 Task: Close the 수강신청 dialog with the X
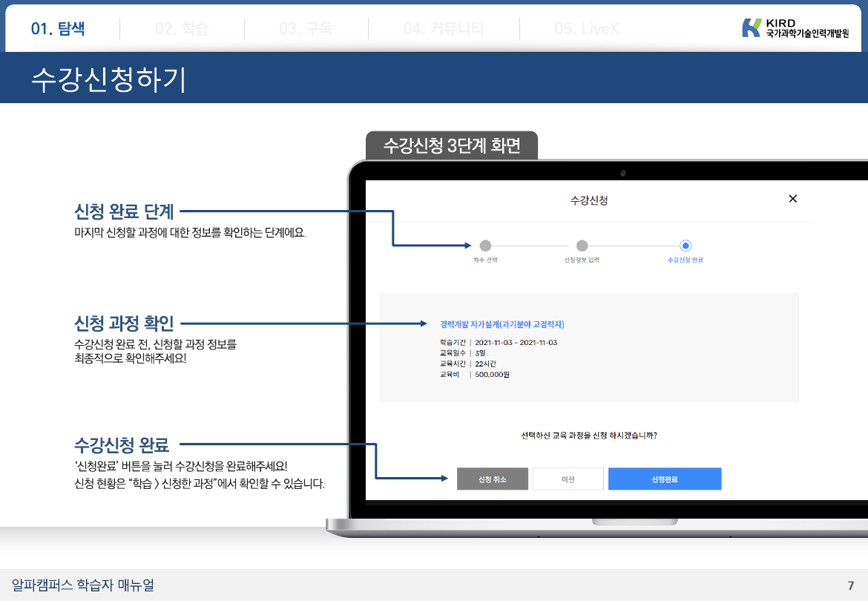[x=792, y=199]
